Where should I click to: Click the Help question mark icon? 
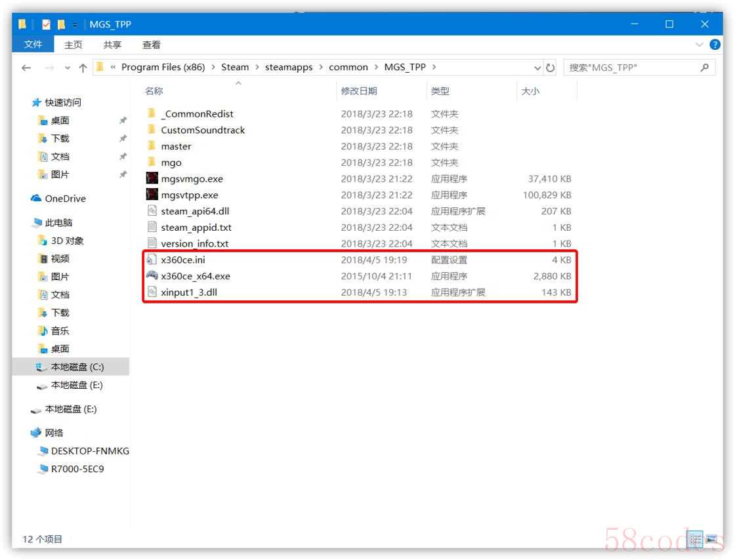(x=715, y=45)
